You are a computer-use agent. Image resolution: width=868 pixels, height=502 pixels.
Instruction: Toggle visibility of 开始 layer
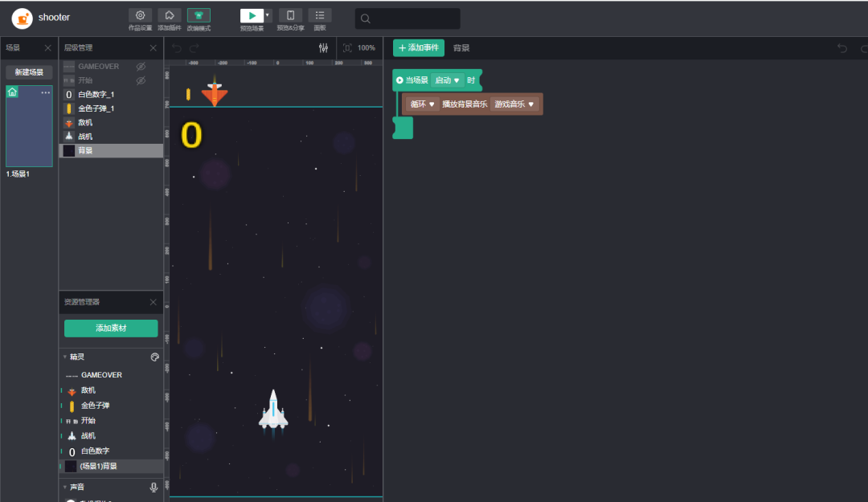point(141,81)
